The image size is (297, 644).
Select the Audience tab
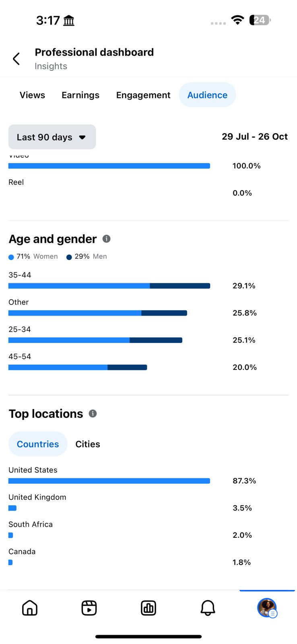(207, 95)
